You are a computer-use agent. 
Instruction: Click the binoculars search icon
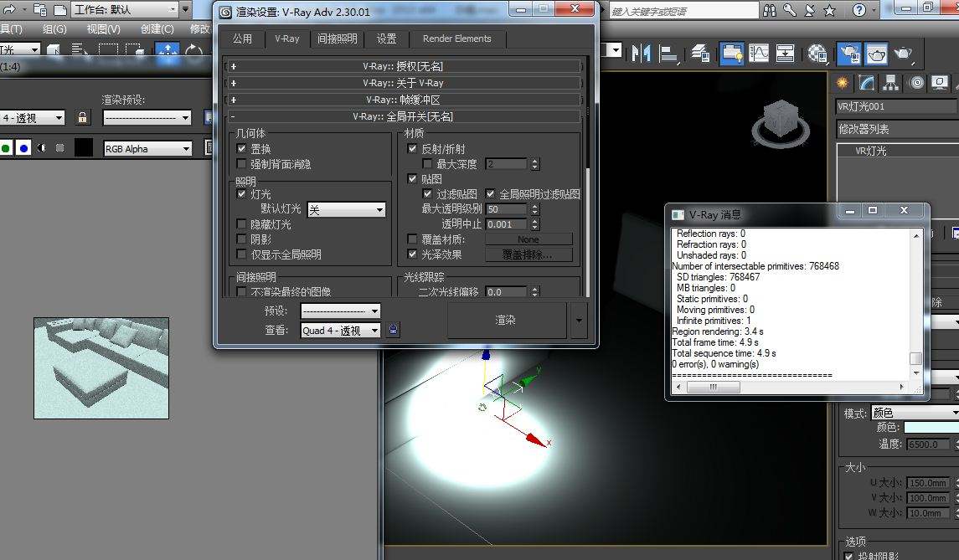coord(770,10)
